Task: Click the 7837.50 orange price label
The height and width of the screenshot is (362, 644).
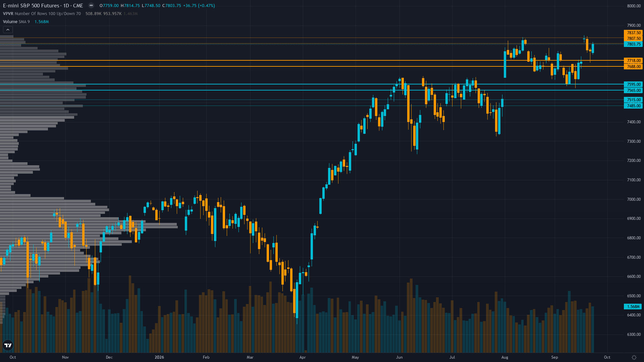Action: pyautogui.click(x=633, y=33)
